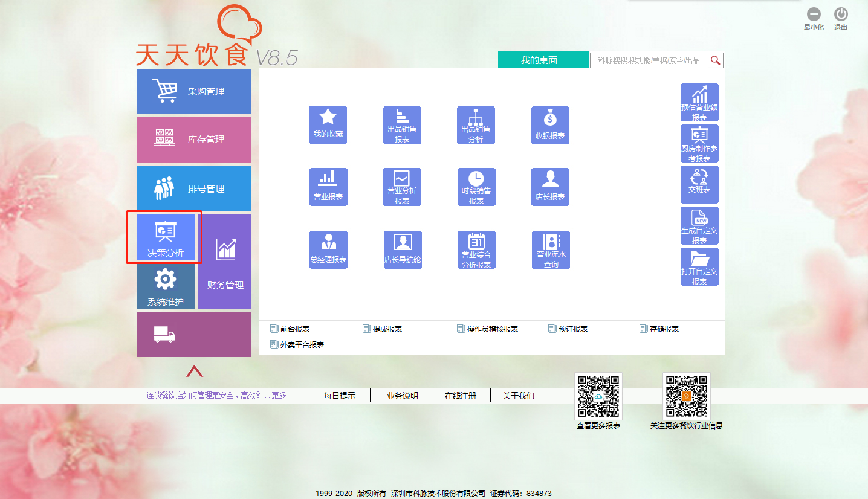
Task: Collapse module list with red up arrow
Action: (x=195, y=371)
